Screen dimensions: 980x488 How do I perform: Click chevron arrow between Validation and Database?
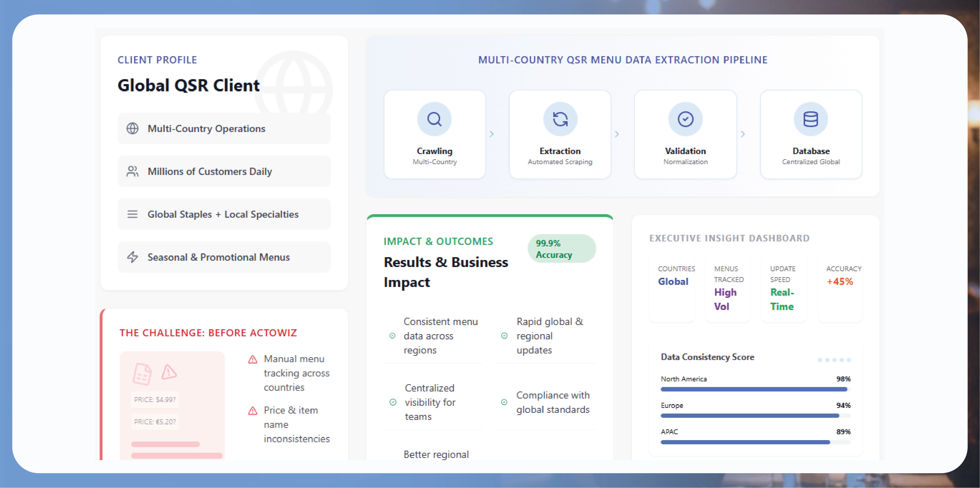tap(743, 134)
